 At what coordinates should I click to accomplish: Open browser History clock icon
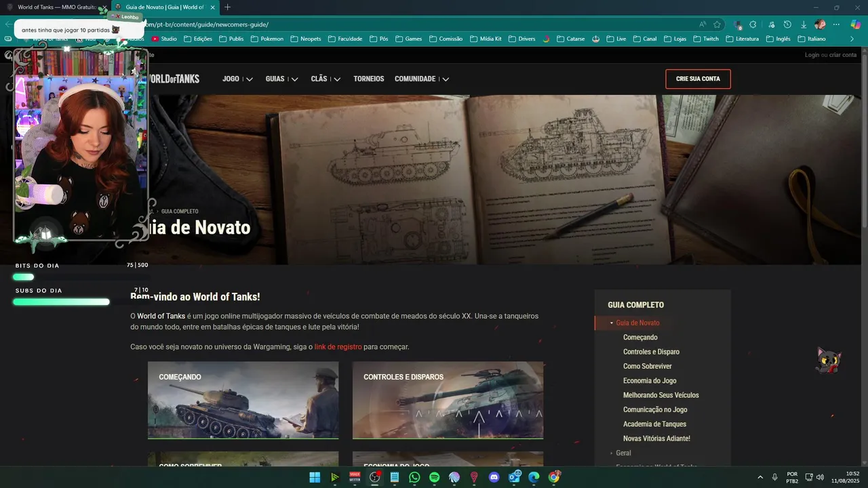coord(787,24)
